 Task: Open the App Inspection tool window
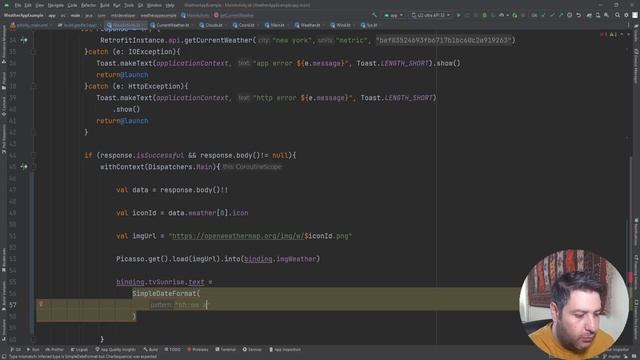click(x=285, y=349)
